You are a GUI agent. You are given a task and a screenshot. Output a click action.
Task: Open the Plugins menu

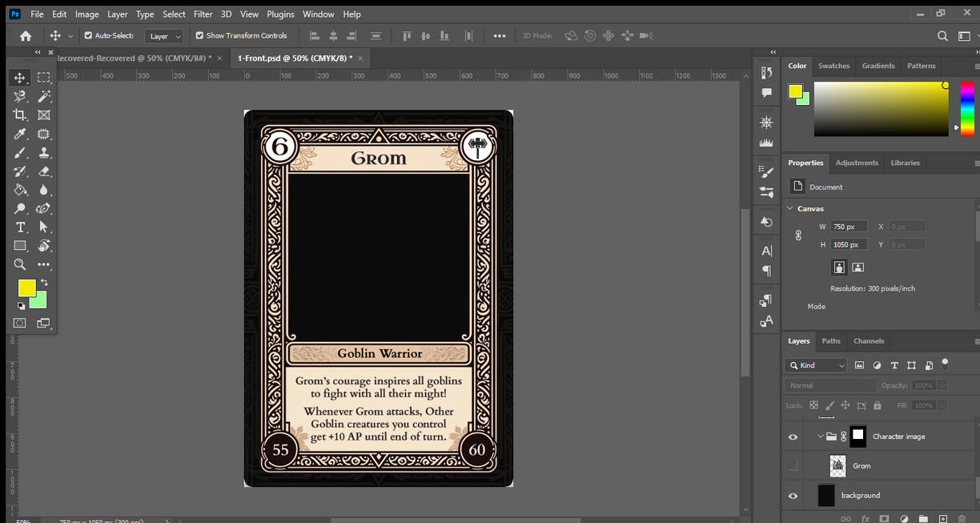click(x=280, y=14)
